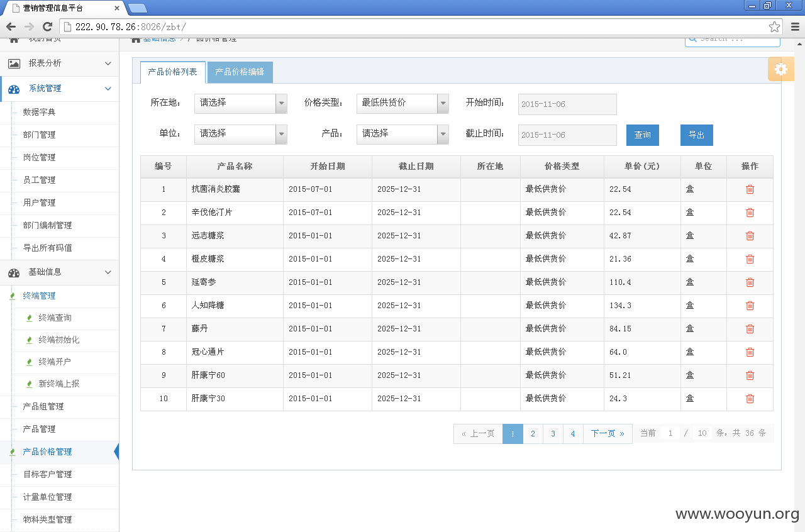The image size is (805, 532).
Task: Remove 远志糖浆 entry via trash icon
Action: click(750, 236)
